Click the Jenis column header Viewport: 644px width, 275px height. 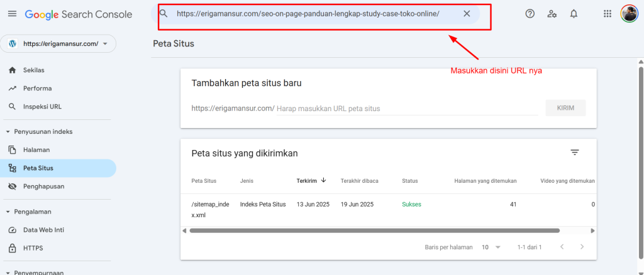click(247, 181)
